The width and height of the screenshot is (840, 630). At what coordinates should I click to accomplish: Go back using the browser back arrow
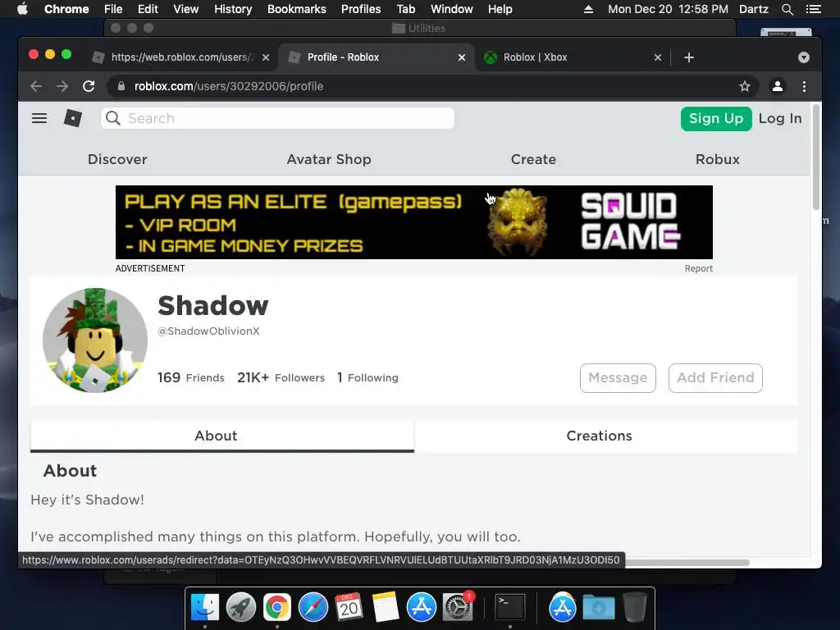pyautogui.click(x=36, y=86)
